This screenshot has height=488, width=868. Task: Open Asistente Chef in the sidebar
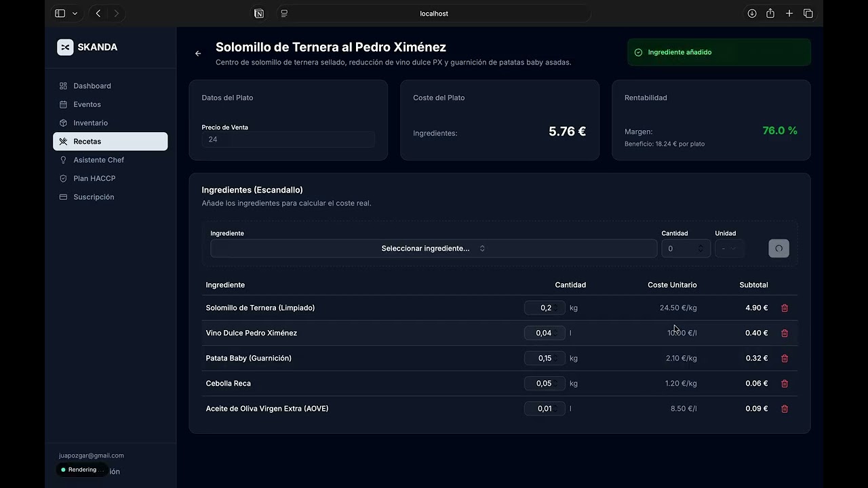point(99,160)
